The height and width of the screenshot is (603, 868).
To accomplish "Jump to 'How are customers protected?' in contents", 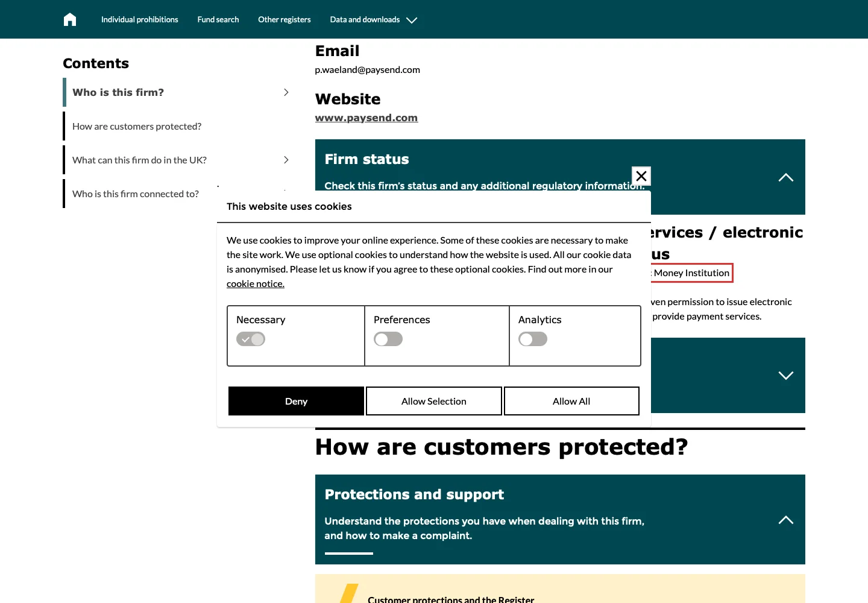I will coord(137,126).
